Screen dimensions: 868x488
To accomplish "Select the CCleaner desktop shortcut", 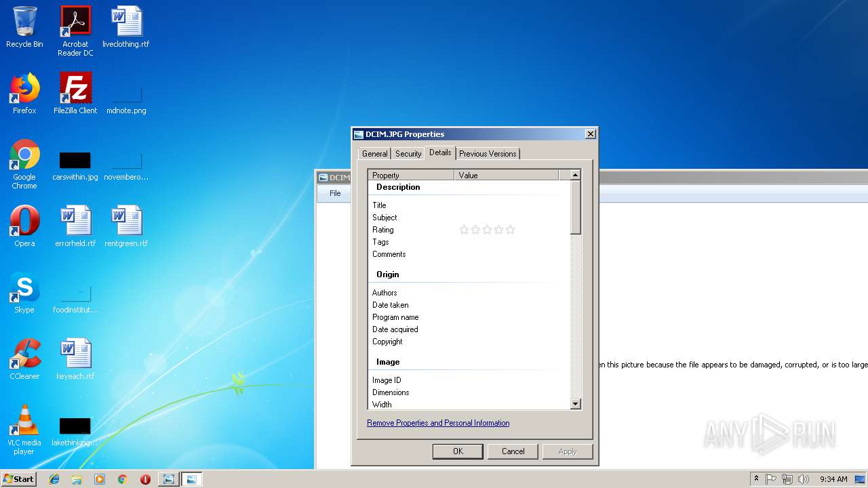I will click(24, 359).
